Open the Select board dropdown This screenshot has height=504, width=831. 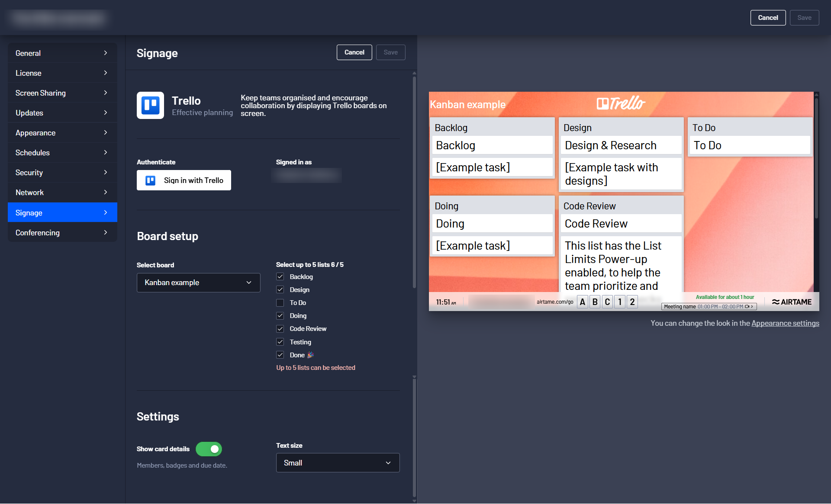pos(198,282)
